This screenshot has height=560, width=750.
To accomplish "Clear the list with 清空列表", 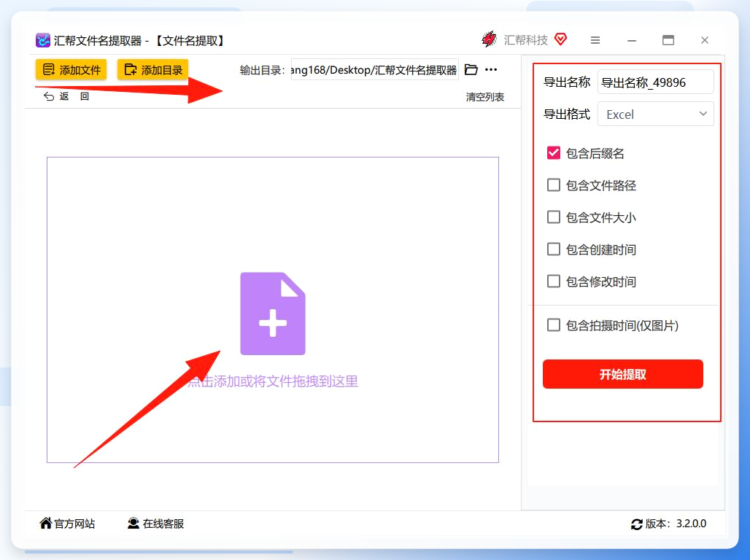I will click(485, 97).
